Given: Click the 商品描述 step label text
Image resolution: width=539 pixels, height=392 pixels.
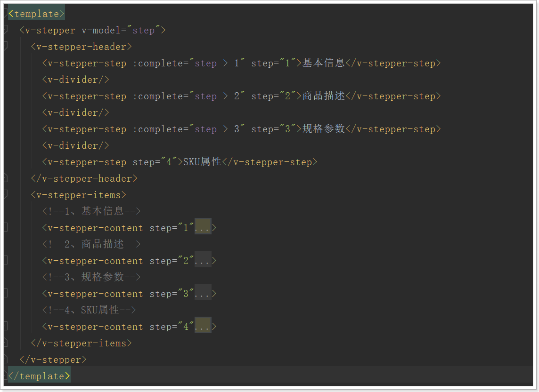Looking at the screenshot, I should tap(323, 96).
